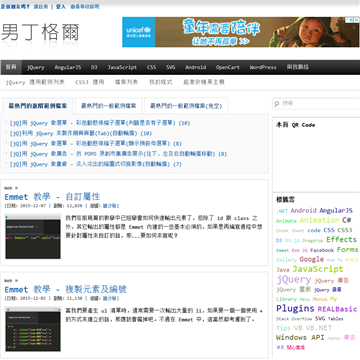
Task: Open the 'Emmet 教學 - 複製元素及編號' article title
Action: (x=66, y=289)
